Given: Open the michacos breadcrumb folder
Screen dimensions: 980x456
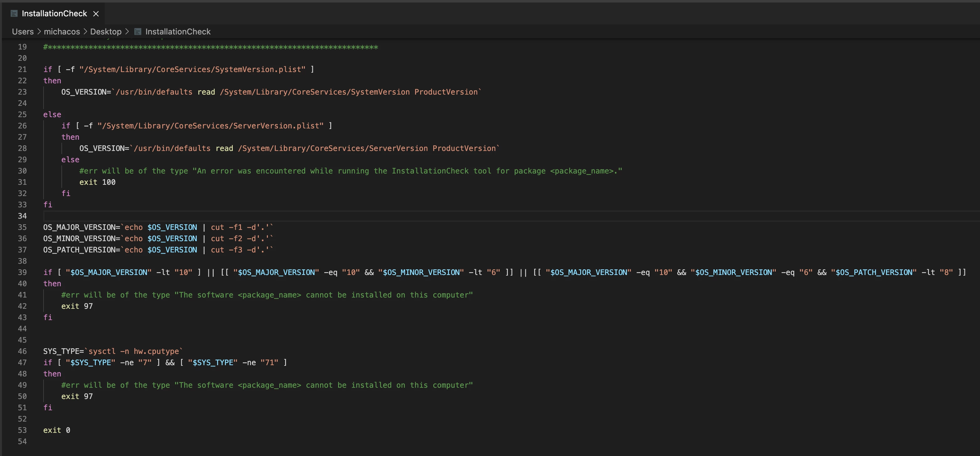Looking at the screenshot, I should [62, 32].
